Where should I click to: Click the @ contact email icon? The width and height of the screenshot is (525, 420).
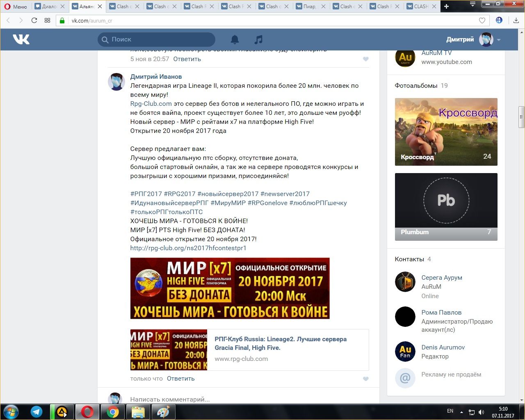point(405,378)
